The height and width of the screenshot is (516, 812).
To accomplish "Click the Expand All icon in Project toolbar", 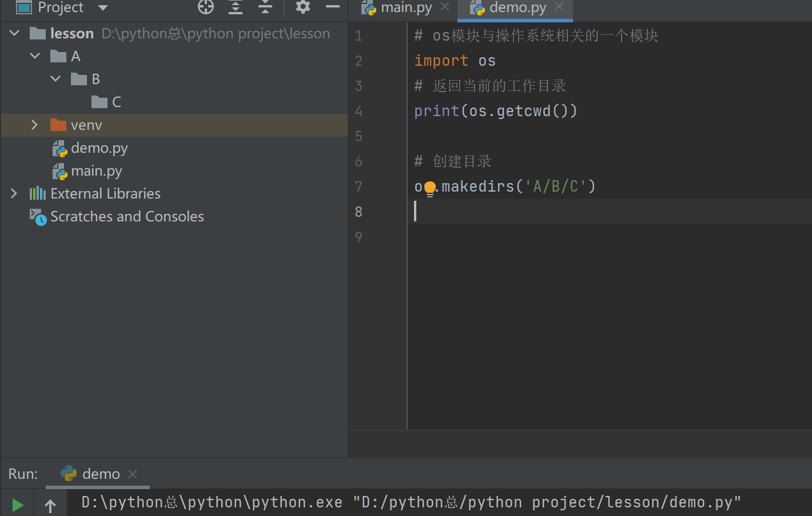I will (x=236, y=7).
